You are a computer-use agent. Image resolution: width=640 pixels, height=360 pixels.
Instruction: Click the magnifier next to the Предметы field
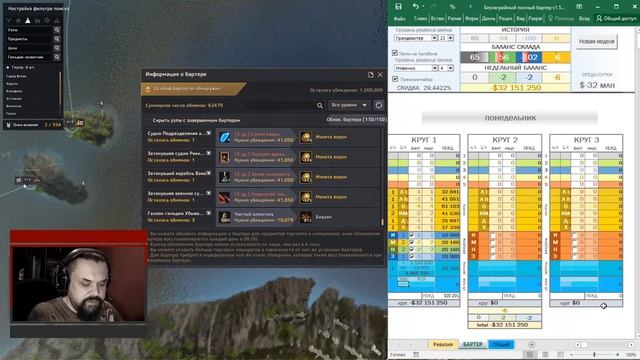tap(57, 39)
